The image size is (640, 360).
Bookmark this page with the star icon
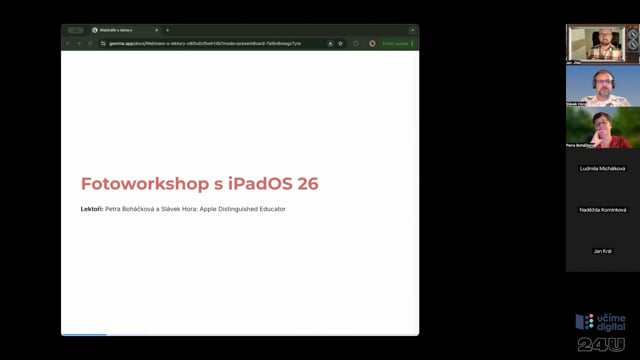pos(340,43)
